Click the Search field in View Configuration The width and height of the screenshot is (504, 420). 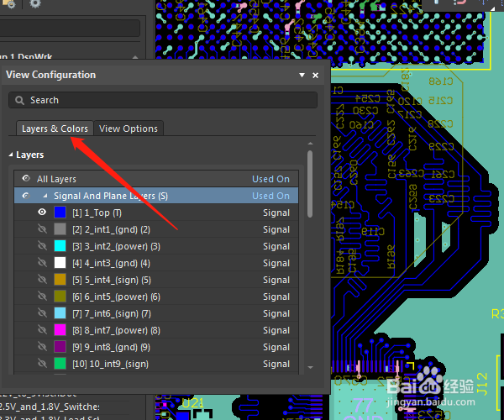(163, 100)
